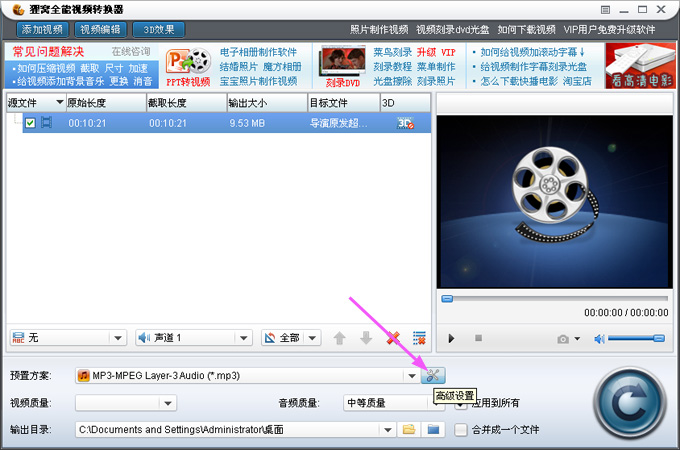Click 添加视频 button
The height and width of the screenshot is (450, 680).
tap(42, 29)
